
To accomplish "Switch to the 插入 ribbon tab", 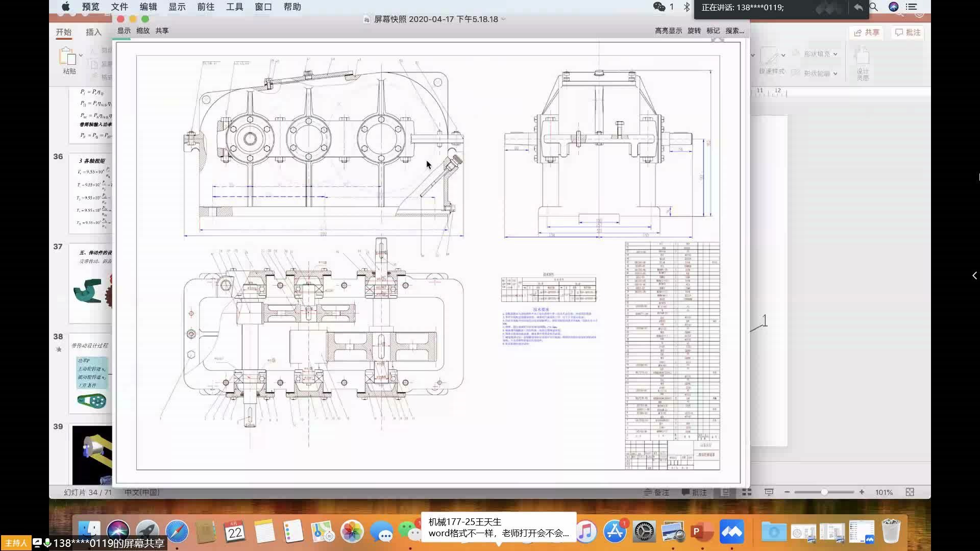I will coord(93,32).
